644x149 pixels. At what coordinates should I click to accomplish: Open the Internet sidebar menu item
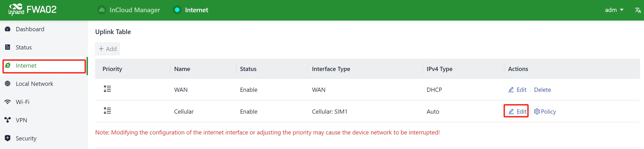tap(44, 66)
